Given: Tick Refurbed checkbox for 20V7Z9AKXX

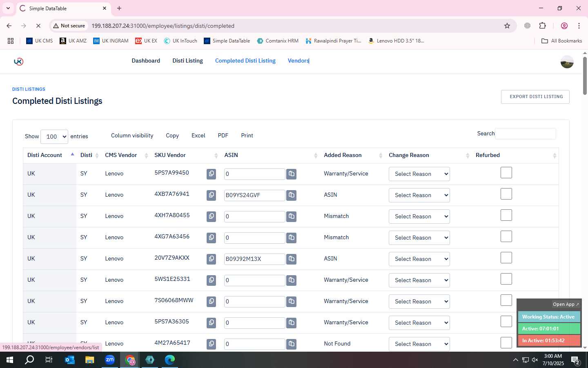Looking at the screenshot, I should click(x=506, y=258).
